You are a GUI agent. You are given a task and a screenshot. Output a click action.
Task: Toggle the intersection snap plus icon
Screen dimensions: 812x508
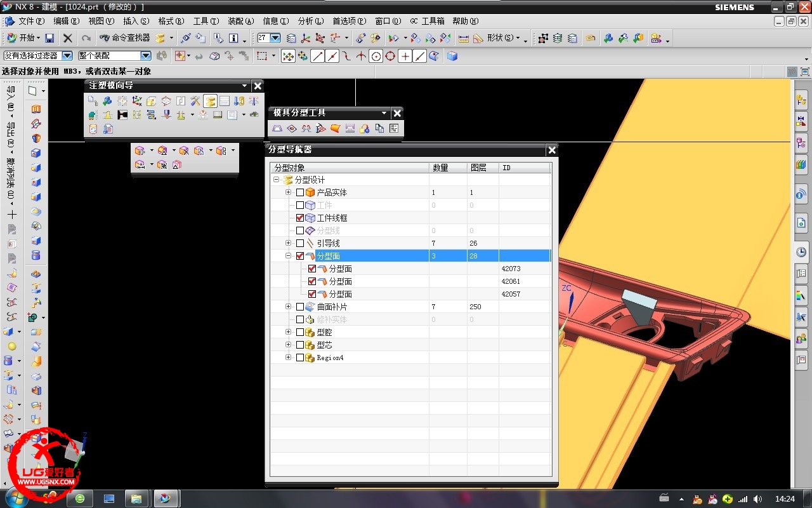tap(405, 56)
